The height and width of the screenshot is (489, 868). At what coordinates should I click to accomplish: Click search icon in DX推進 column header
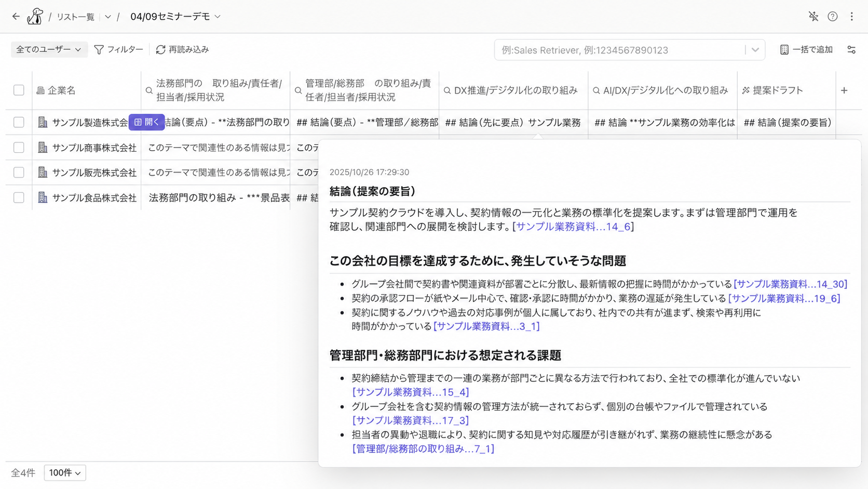[x=447, y=90]
